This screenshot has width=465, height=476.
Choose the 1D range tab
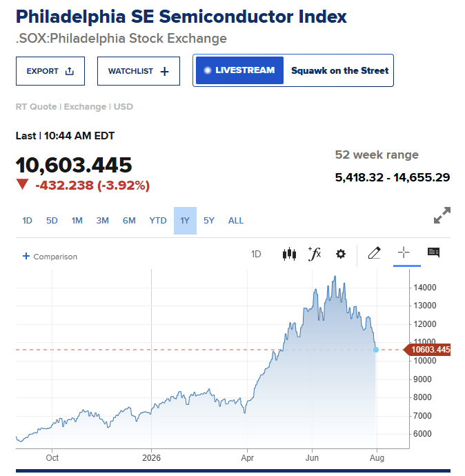coord(27,221)
